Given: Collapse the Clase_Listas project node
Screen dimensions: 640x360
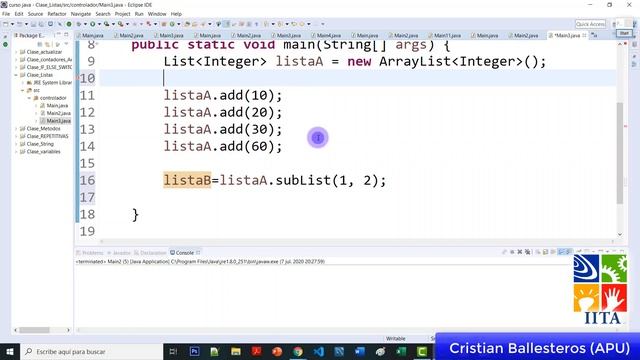Looking at the screenshot, I should coord(16,75).
